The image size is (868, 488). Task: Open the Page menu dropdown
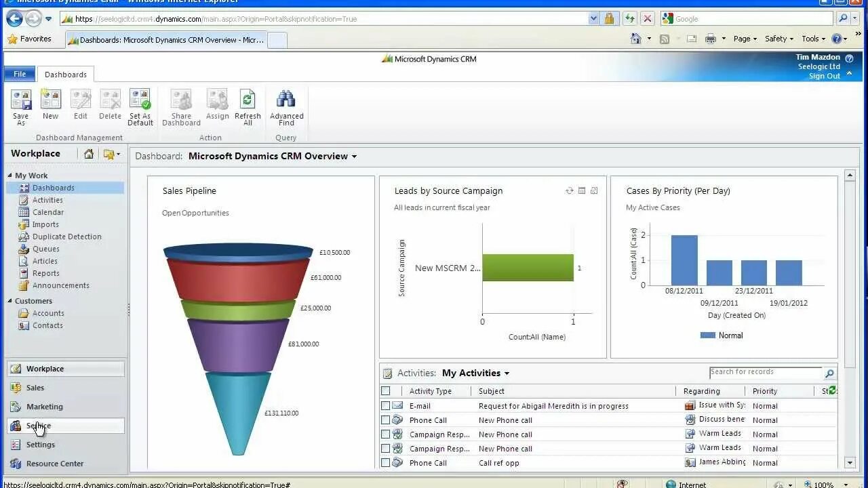[x=746, y=39]
